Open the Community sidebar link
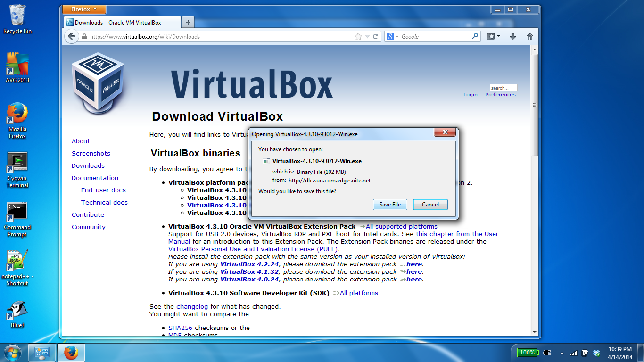 point(89,227)
